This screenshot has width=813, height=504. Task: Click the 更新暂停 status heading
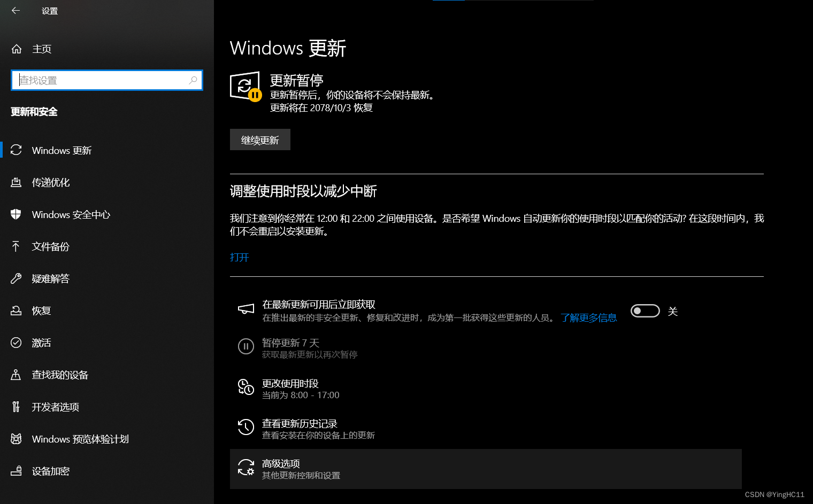point(297,81)
